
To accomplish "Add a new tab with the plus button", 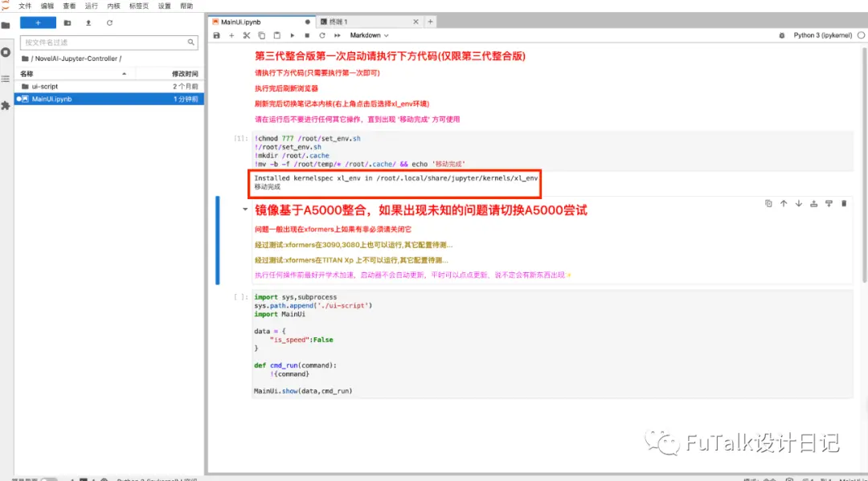I will [x=430, y=22].
